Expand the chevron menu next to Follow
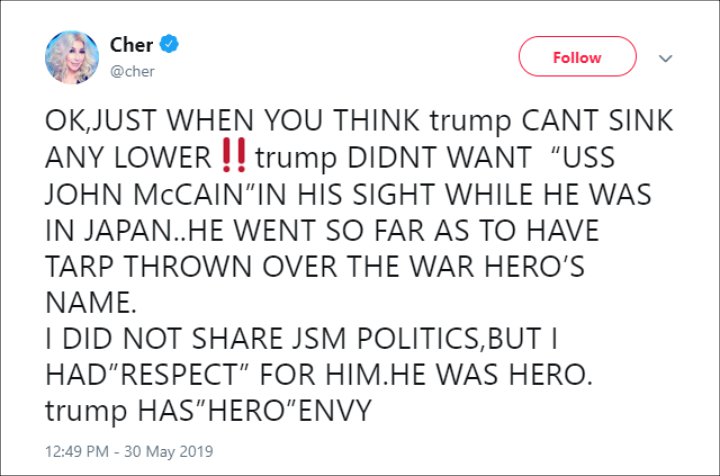720x476 pixels. coord(665,58)
